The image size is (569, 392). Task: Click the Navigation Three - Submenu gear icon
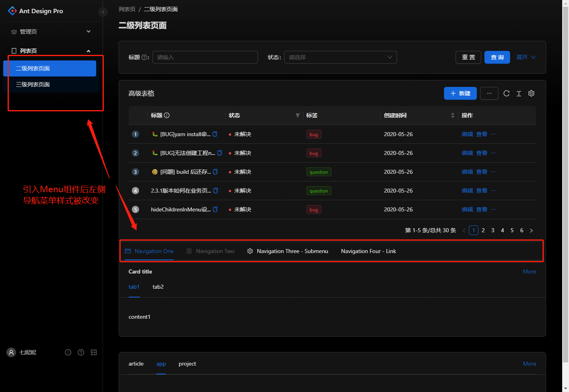pos(250,251)
